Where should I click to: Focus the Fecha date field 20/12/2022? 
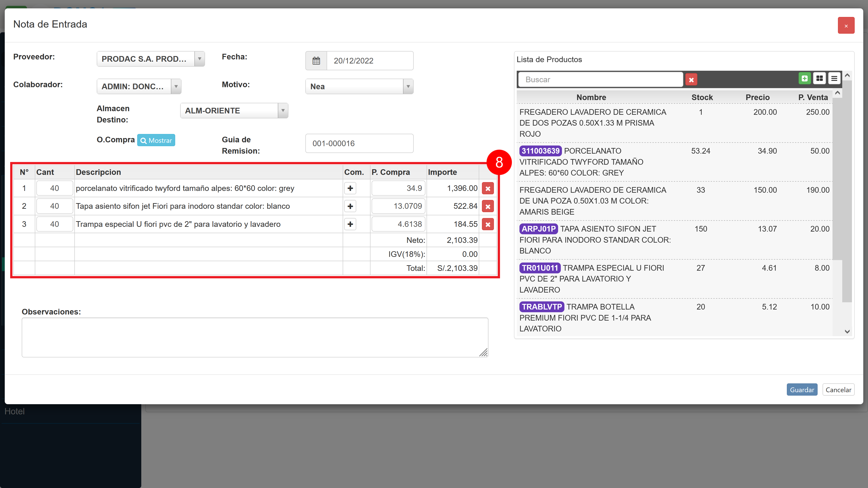(x=370, y=61)
